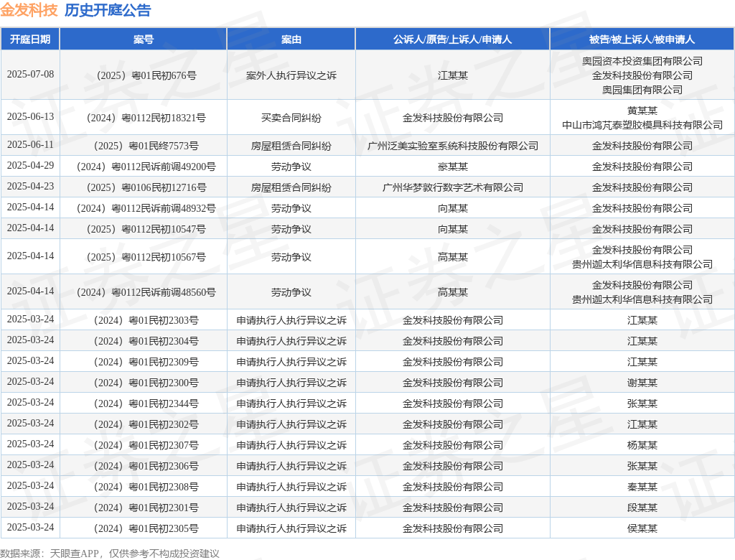Image resolution: width=735 pixels, height=560 pixels.
Task: Select case number (2024)粤0112民诉前调49200号
Action: 146,167
